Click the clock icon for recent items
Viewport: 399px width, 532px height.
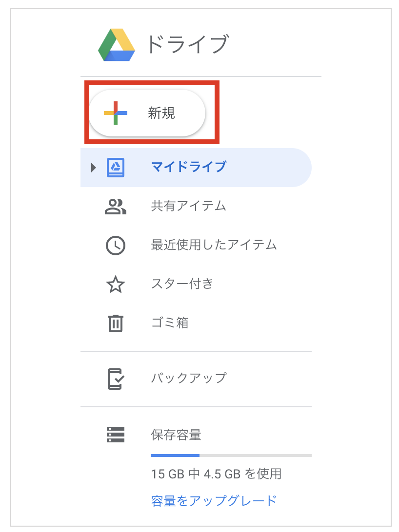116,246
